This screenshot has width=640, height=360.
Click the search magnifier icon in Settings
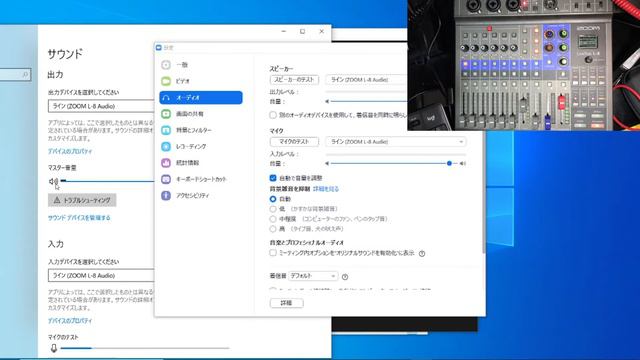pyautogui.click(x=25, y=74)
